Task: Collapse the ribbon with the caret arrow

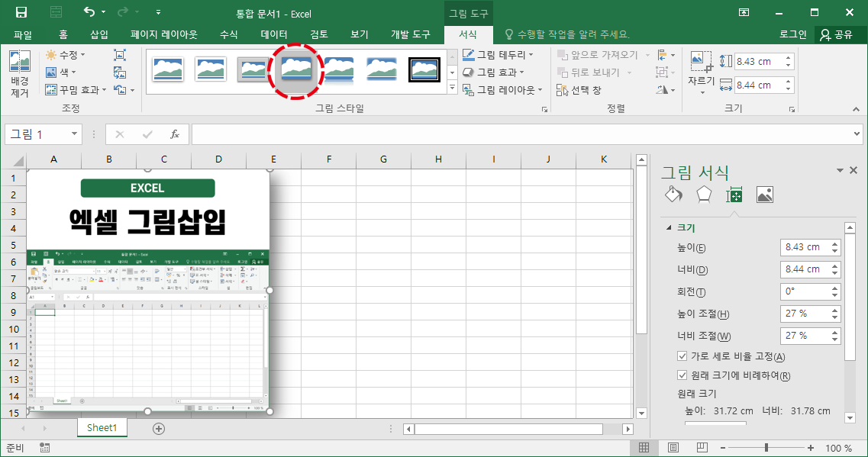Action: 856,110
